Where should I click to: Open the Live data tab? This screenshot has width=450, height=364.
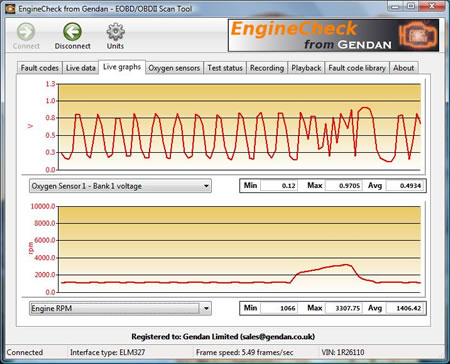tap(81, 68)
